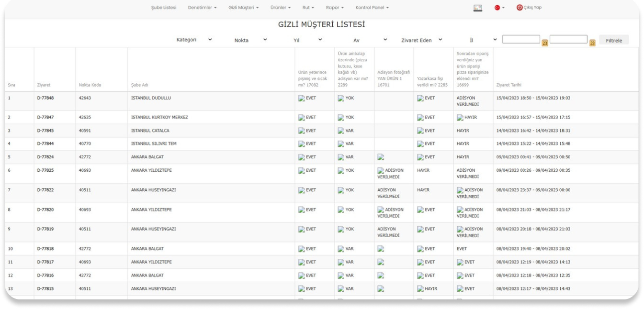
Task: Open the Gizli Müşteri menu
Action: [243, 8]
